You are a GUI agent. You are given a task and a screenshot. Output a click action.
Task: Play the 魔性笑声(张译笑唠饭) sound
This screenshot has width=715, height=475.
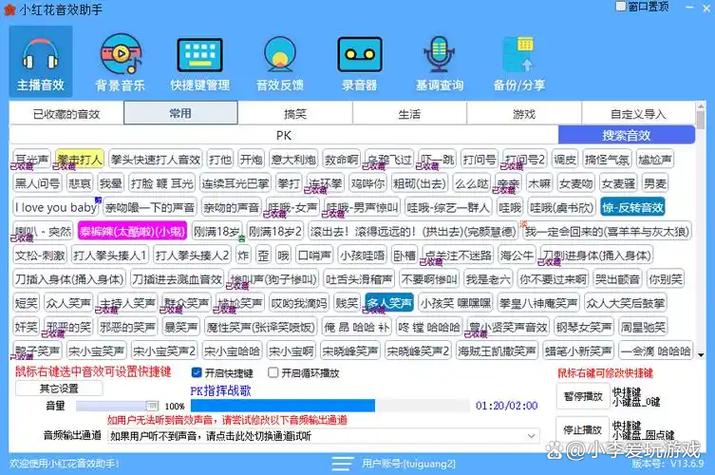261,327
